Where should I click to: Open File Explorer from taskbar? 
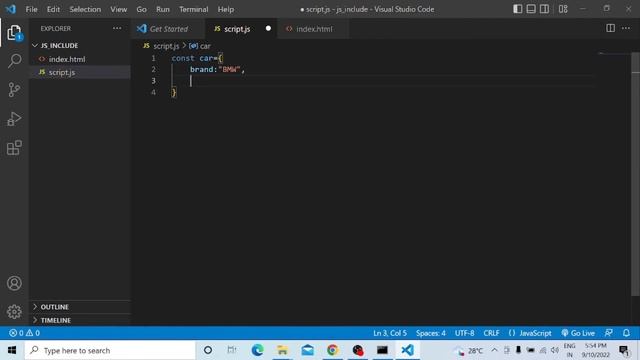pos(282,350)
